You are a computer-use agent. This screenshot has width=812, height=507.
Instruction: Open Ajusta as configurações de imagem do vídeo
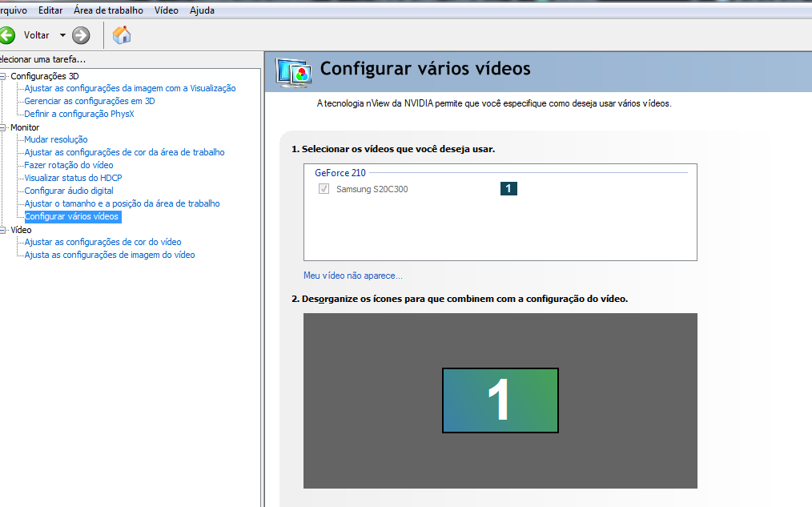(110, 255)
